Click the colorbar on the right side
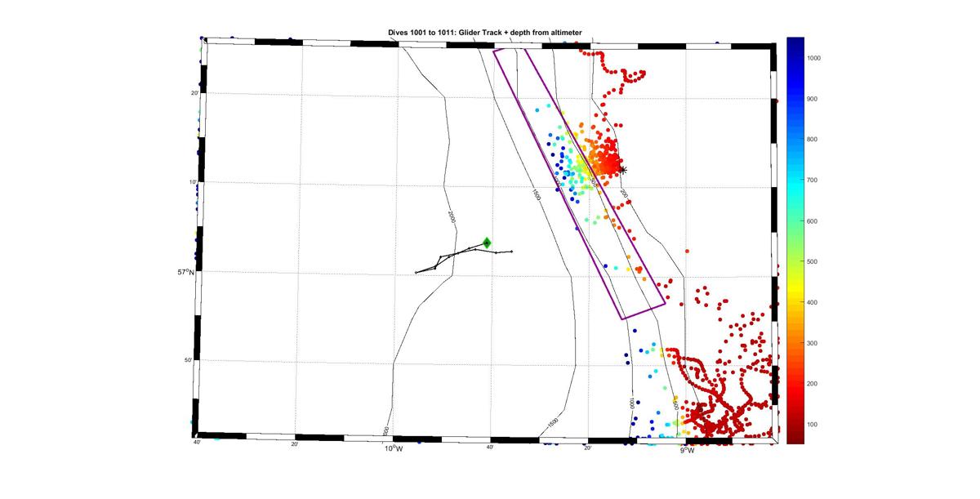 [x=795, y=240]
